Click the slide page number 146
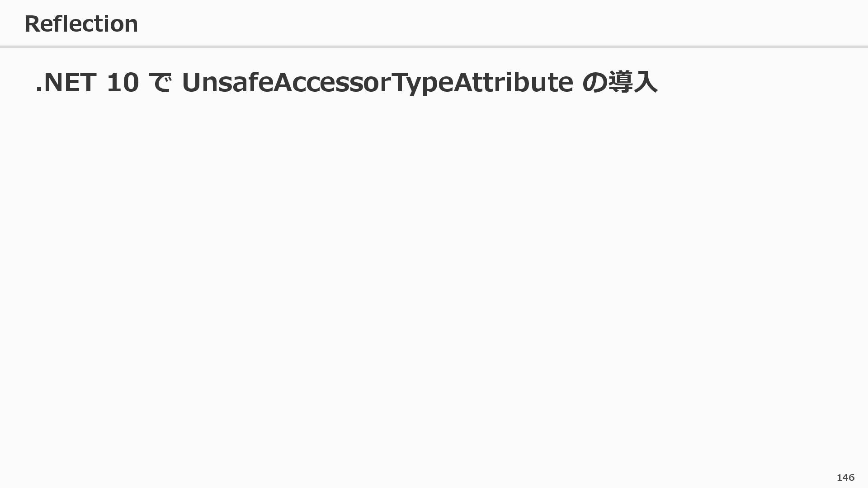The width and height of the screenshot is (868, 488). pos(845,478)
